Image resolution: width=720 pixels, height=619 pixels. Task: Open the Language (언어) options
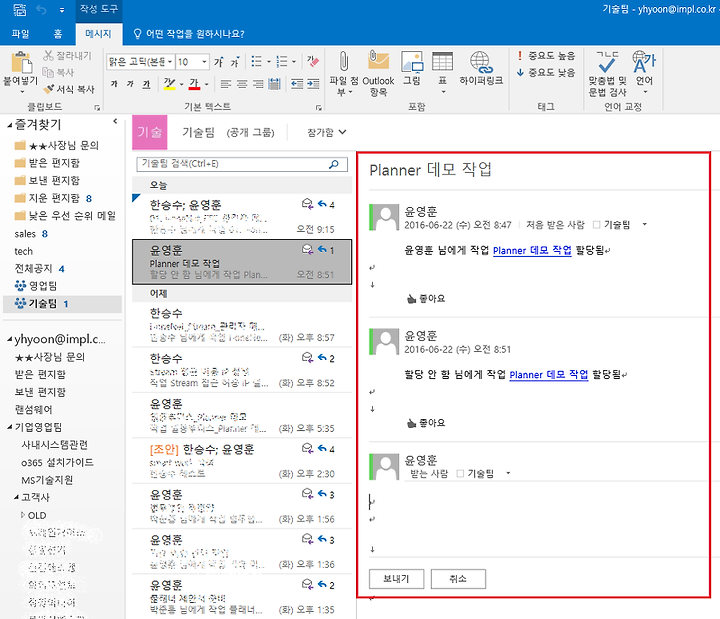point(644,72)
